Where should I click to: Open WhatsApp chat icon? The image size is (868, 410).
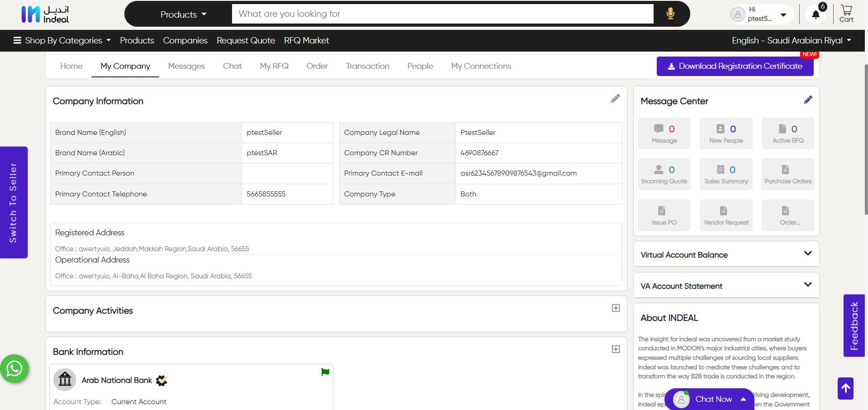14,368
